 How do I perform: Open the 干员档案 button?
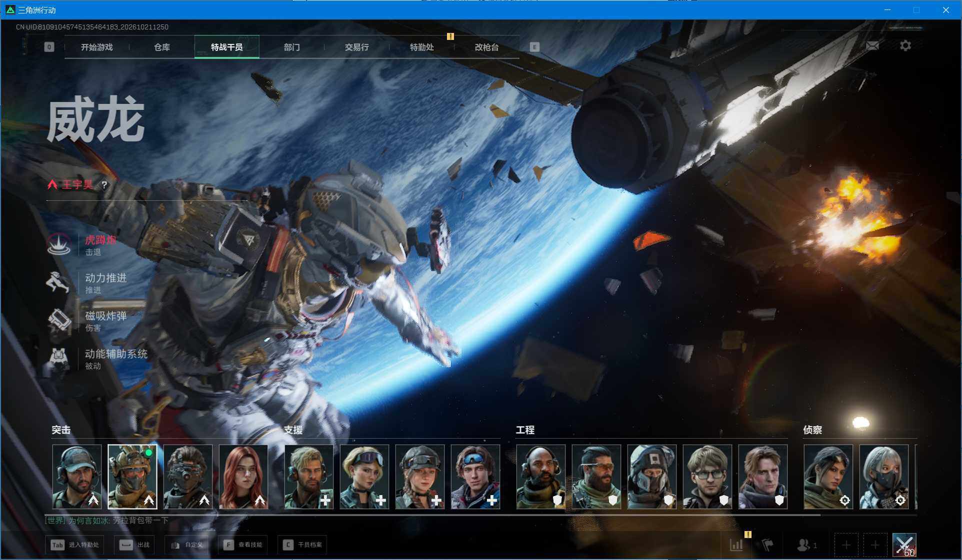pyautogui.click(x=302, y=545)
